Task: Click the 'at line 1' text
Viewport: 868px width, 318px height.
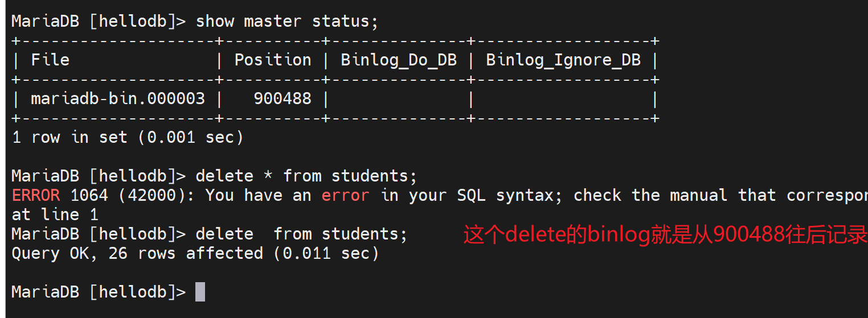Action: (x=55, y=214)
